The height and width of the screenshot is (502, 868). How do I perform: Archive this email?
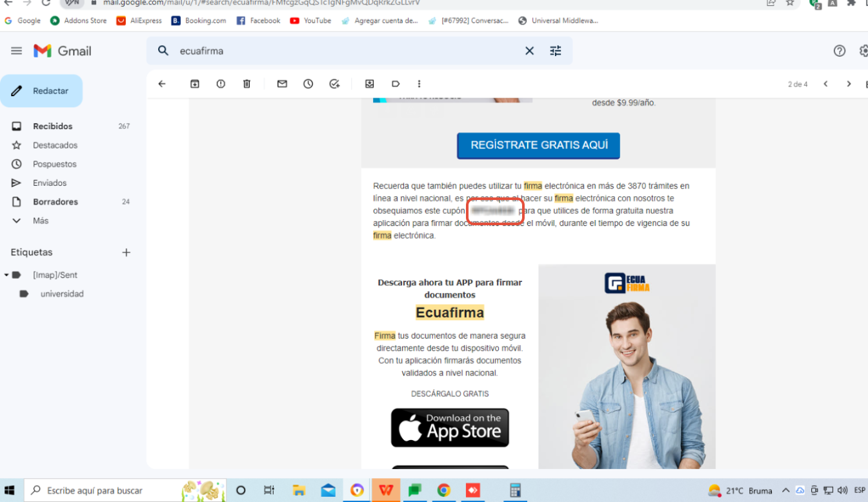point(195,84)
